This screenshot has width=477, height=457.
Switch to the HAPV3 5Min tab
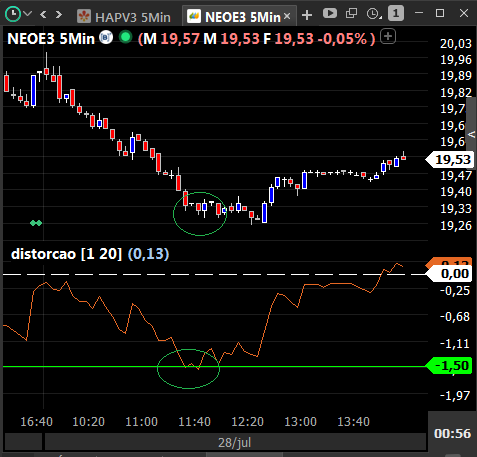coord(124,16)
